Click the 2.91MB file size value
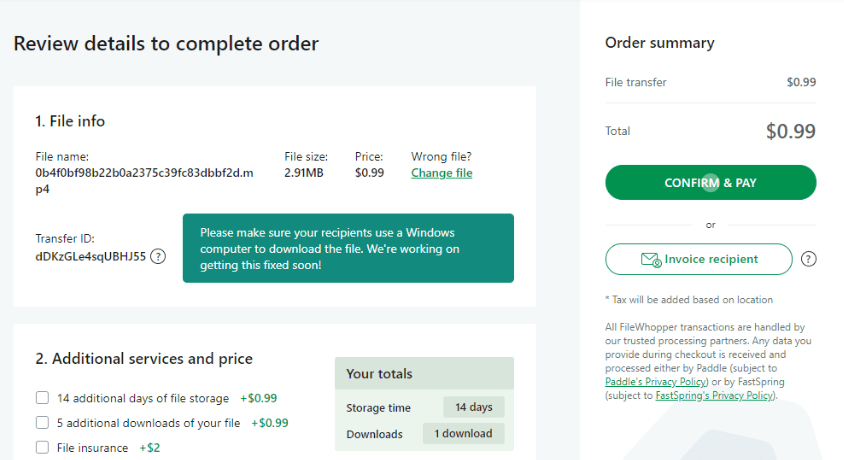 pyautogui.click(x=304, y=173)
